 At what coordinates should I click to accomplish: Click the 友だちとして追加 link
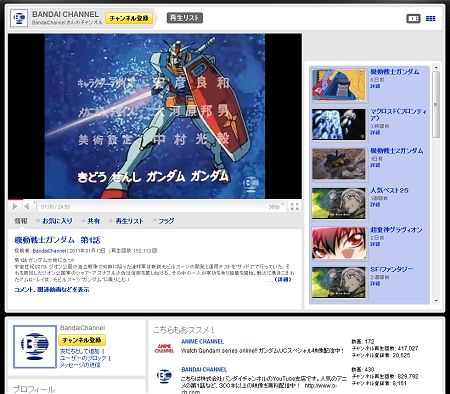click(80, 351)
